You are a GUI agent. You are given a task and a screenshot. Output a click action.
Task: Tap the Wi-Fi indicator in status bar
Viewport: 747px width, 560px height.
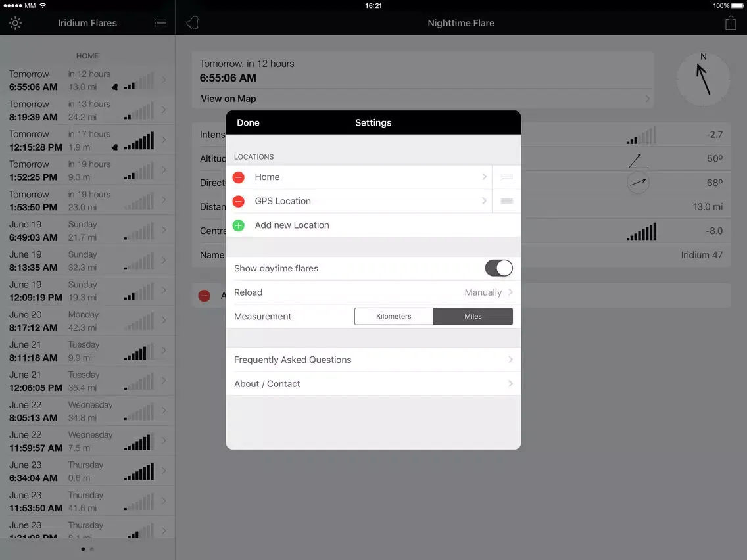click(x=43, y=5)
